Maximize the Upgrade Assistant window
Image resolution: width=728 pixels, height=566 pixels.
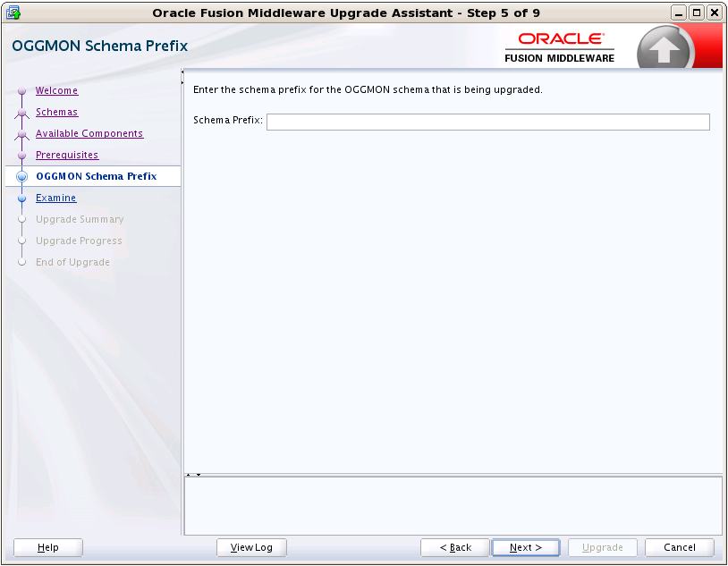(697, 13)
